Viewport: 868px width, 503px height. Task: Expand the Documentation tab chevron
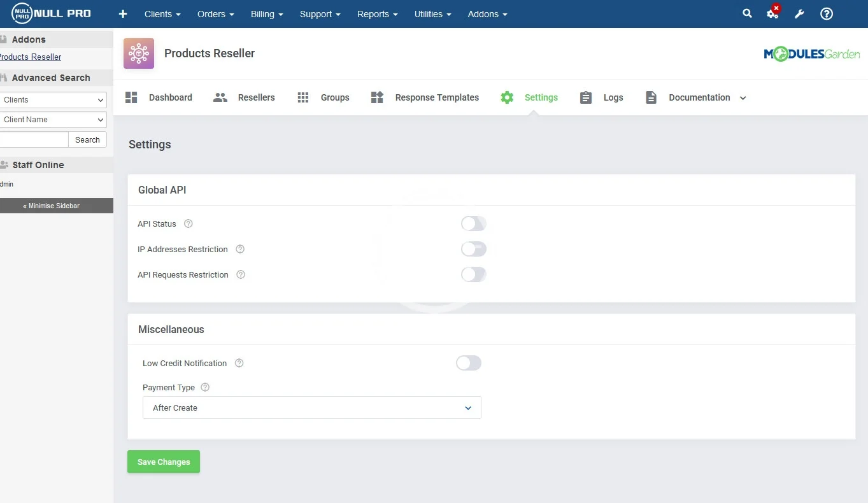coord(743,98)
